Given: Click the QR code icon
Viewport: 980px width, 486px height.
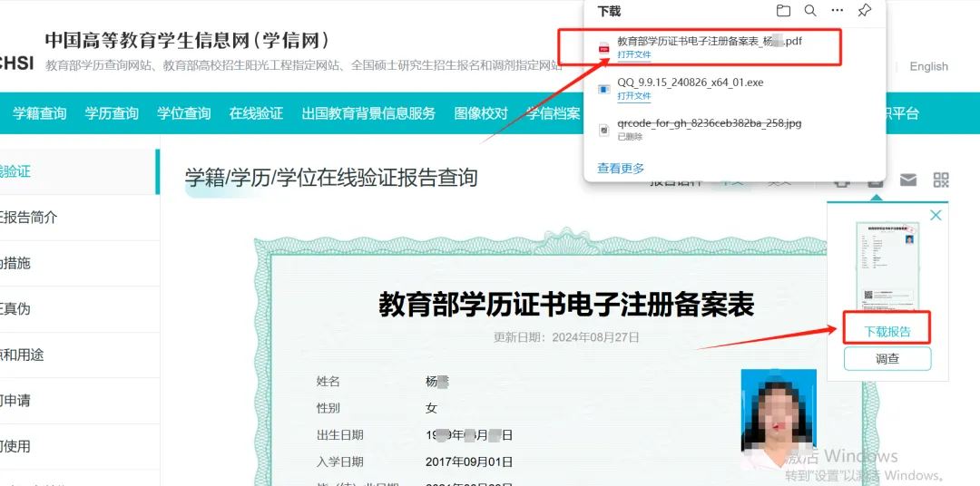Looking at the screenshot, I should 941,180.
